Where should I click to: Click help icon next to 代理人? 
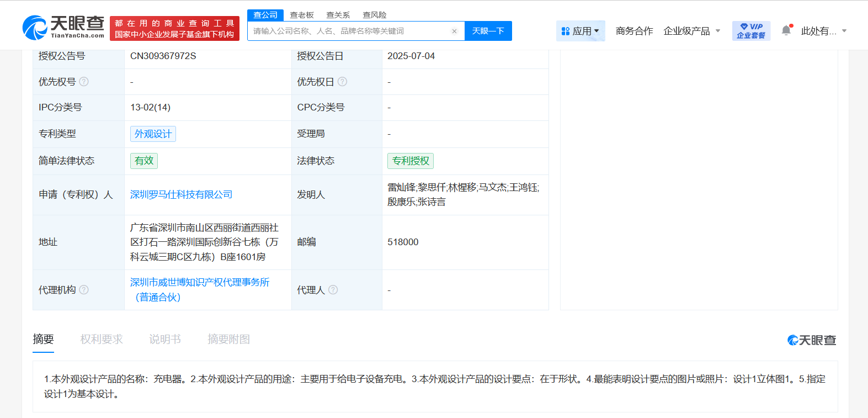coord(333,290)
